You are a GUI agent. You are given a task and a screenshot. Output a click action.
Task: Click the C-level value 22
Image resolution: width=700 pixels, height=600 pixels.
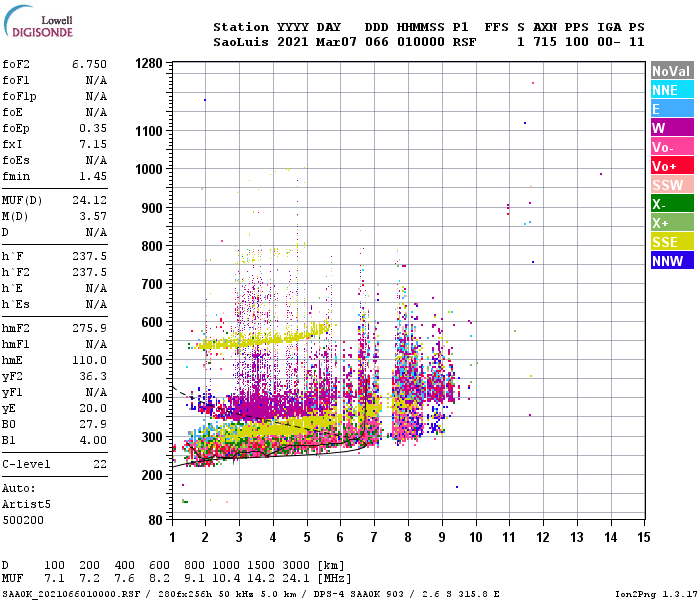tap(100, 464)
